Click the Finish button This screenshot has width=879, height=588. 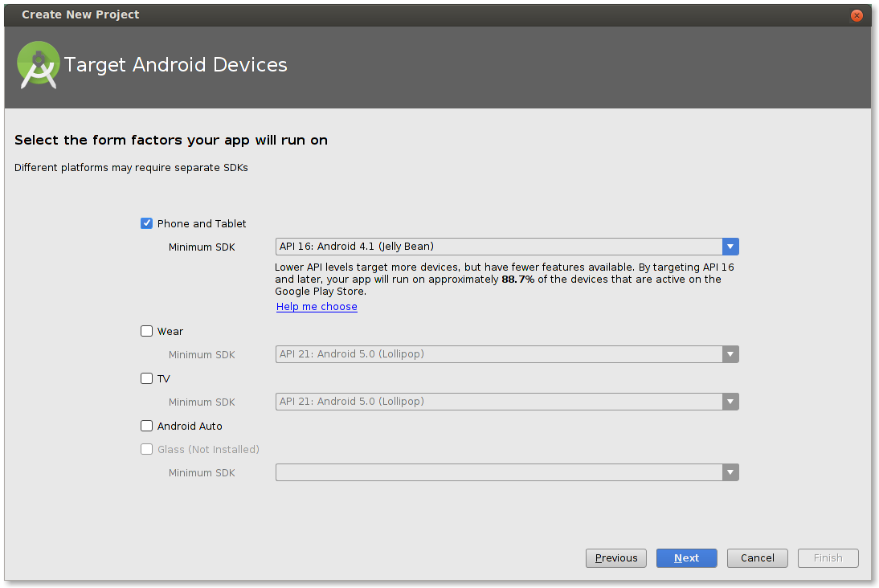[x=828, y=557]
